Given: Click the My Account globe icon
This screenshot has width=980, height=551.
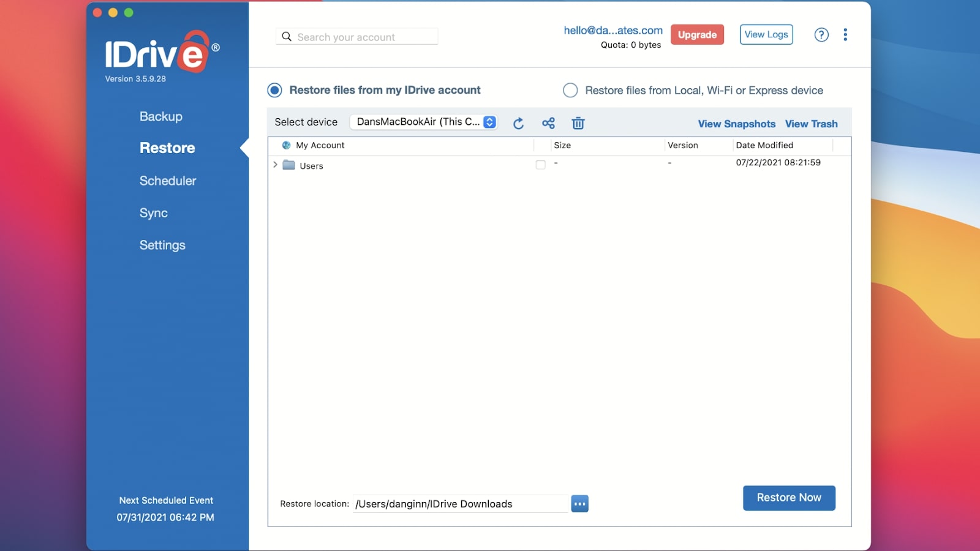Looking at the screenshot, I should tap(285, 145).
